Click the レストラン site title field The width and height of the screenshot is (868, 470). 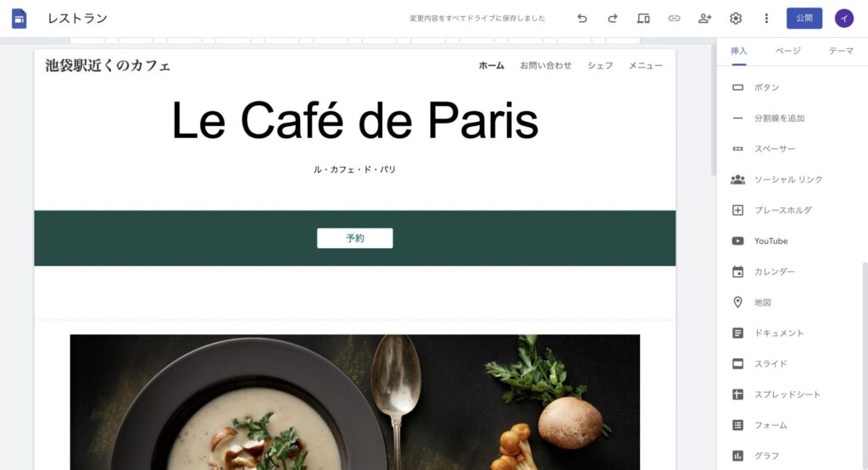tap(77, 19)
